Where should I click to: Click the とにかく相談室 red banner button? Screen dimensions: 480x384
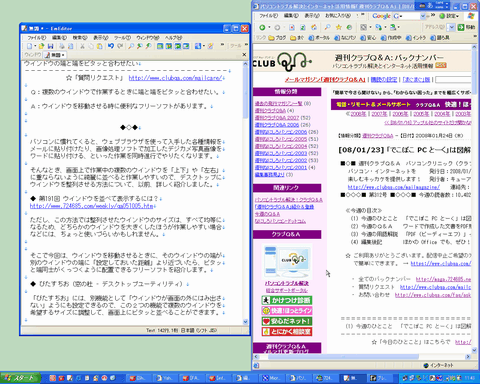(x=287, y=332)
